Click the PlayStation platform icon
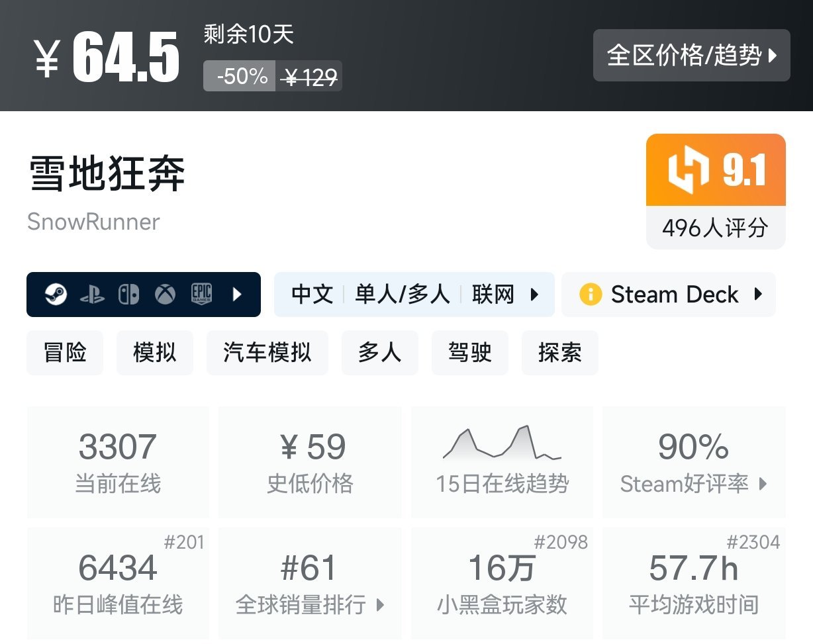813x644 pixels. (93, 295)
